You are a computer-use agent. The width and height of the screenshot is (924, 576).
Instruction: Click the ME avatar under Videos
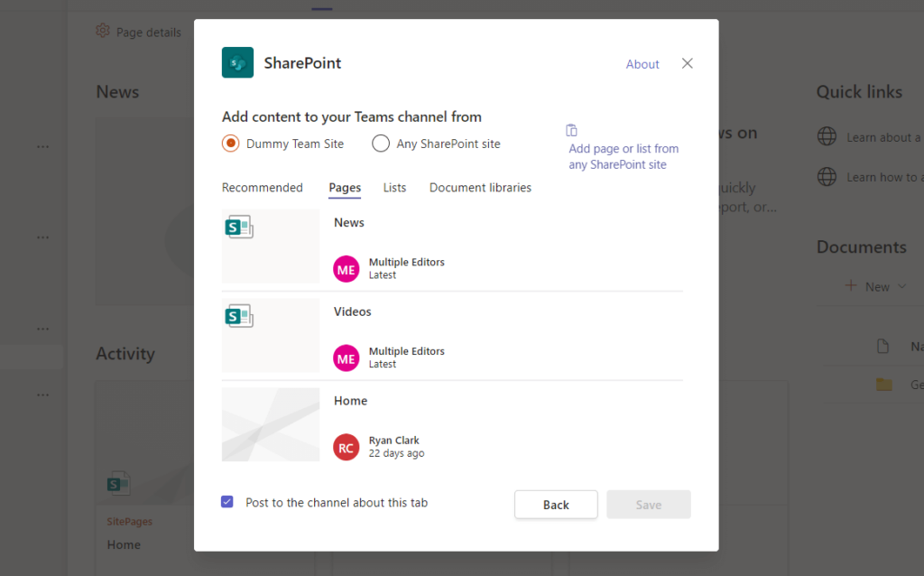[346, 358]
